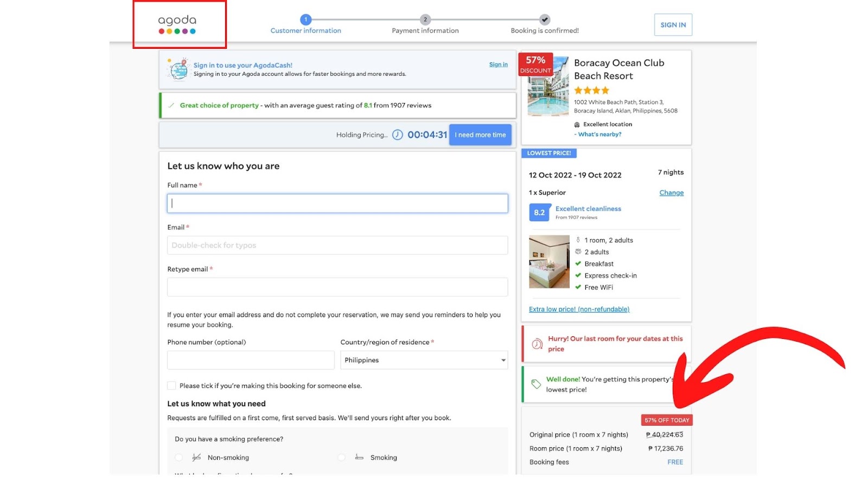Click the 57% OFF TODAY badge
868x488 pixels.
(x=667, y=420)
